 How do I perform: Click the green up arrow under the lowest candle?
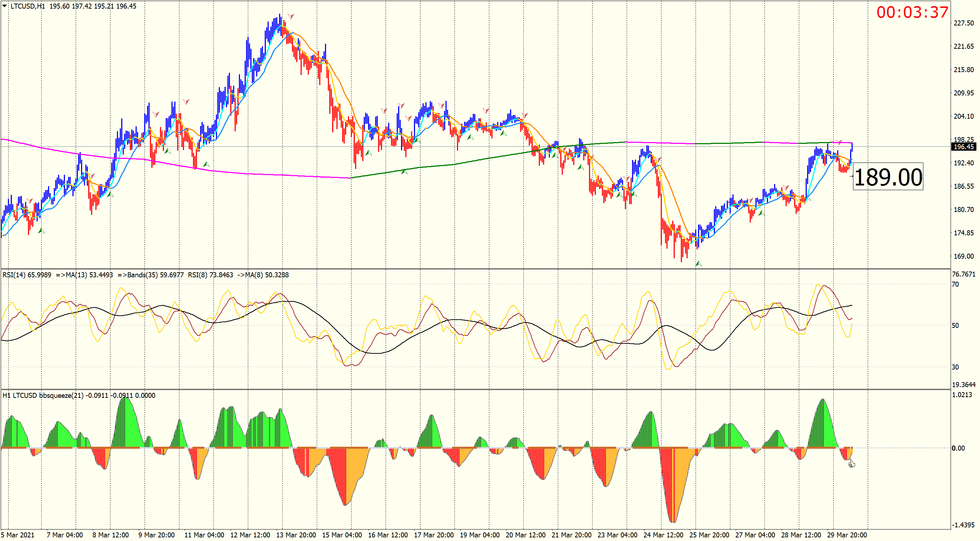point(698,263)
